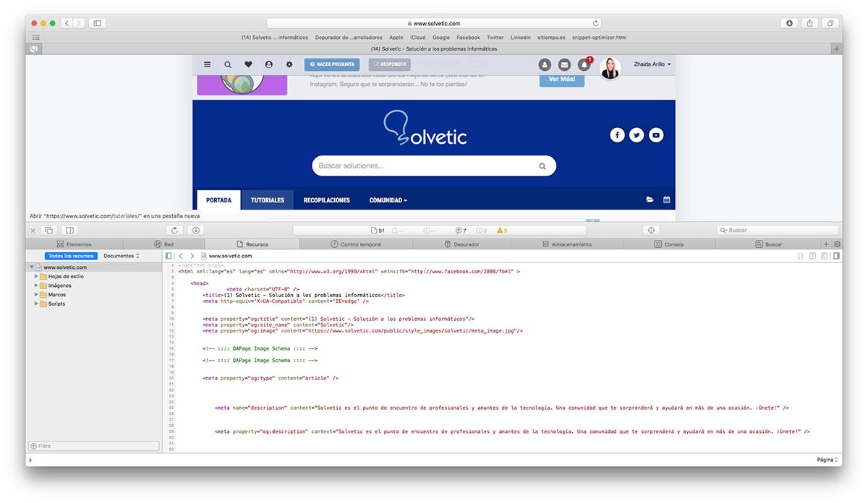Open the Facebook social icon
Viewport: 868px width, 503px height.
(x=617, y=135)
